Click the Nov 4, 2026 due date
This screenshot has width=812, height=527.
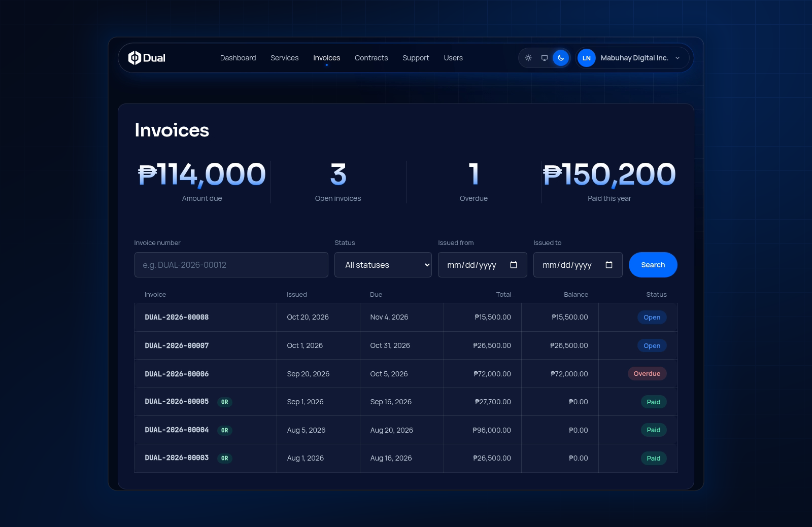pos(389,318)
